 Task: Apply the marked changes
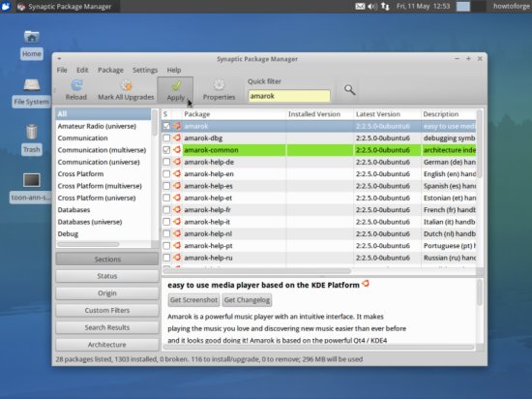[x=175, y=89]
